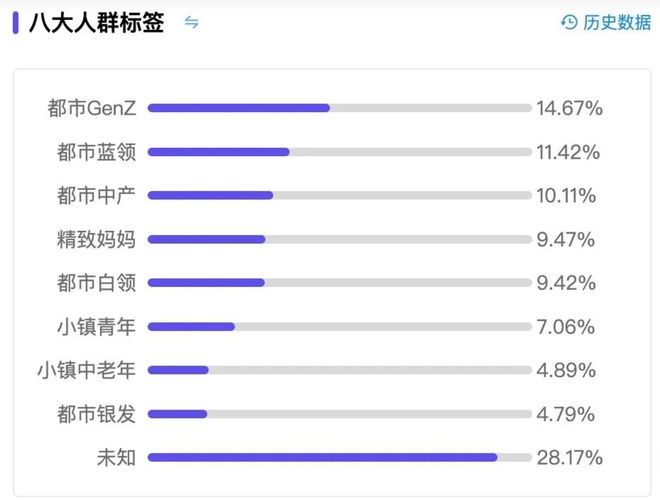Click the 14.67% value

(x=569, y=108)
